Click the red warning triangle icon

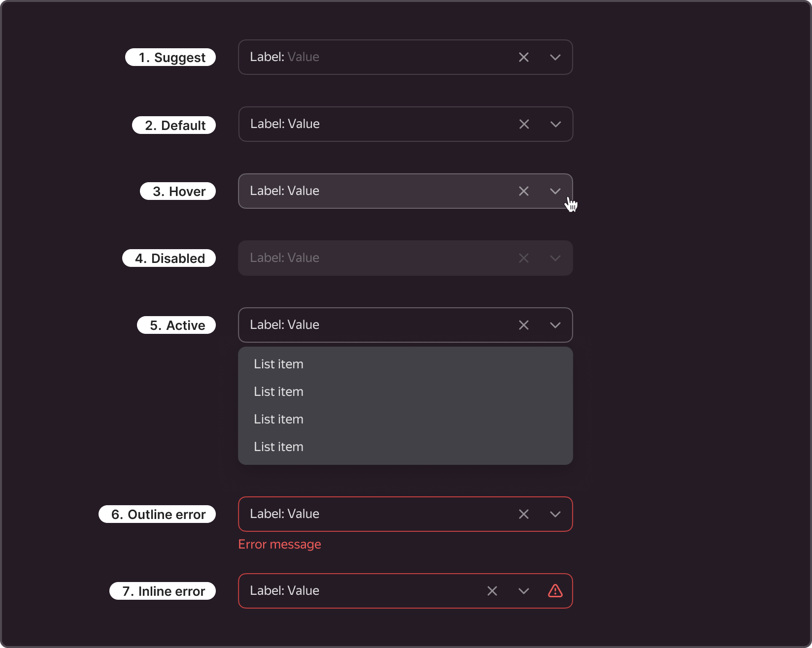tap(555, 591)
